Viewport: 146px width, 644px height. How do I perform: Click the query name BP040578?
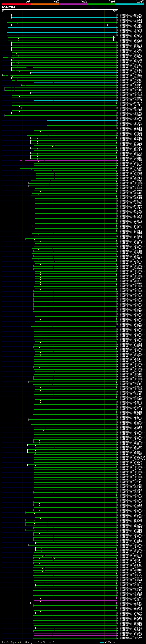8,7
